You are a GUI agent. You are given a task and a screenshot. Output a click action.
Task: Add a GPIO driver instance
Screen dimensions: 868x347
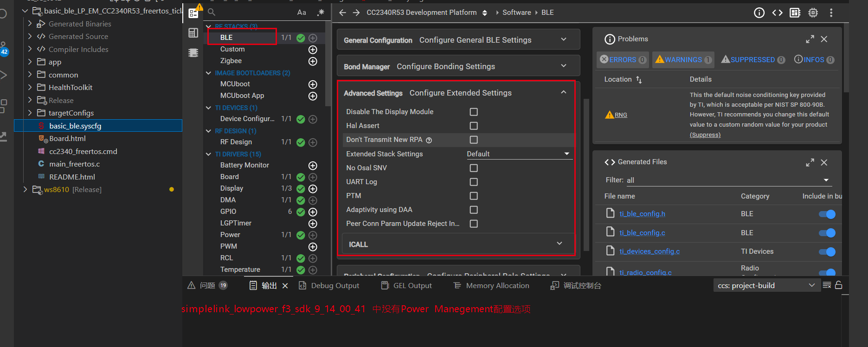pyautogui.click(x=313, y=212)
